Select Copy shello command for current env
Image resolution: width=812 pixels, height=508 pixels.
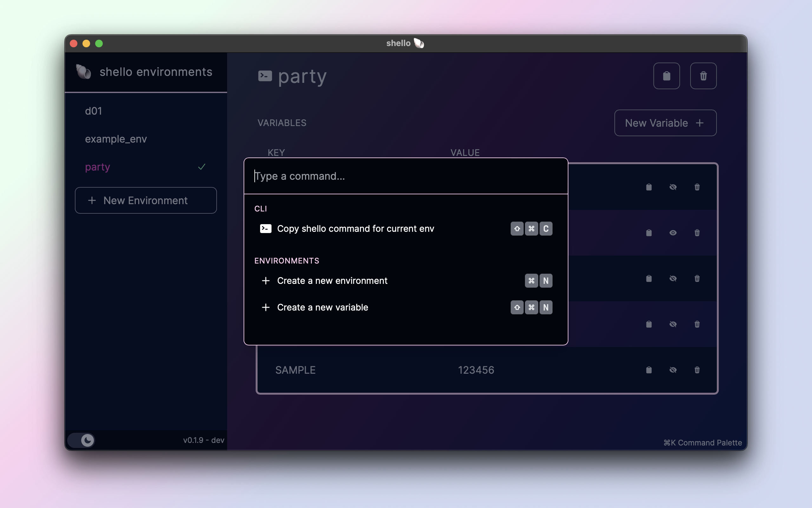[406, 229]
